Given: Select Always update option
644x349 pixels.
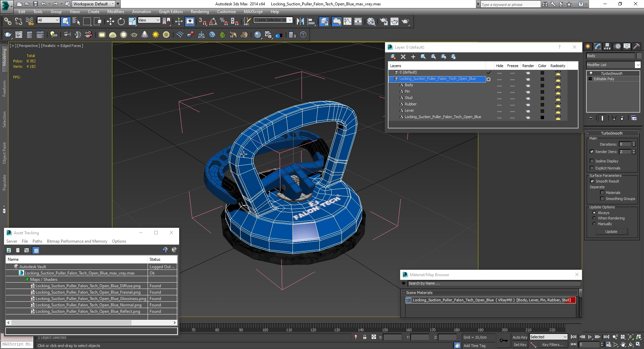Looking at the screenshot, I should click(594, 213).
